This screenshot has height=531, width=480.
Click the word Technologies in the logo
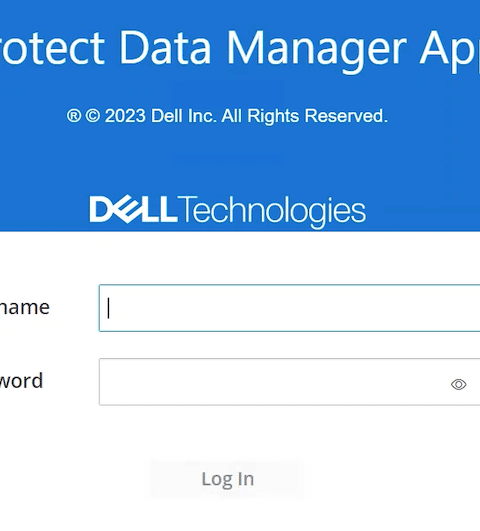coord(272,211)
